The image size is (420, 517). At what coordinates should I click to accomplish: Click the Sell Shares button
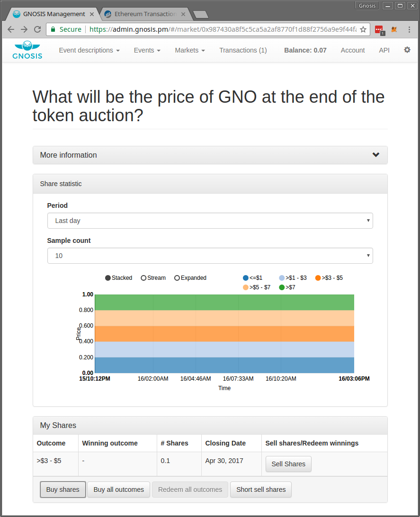click(288, 464)
